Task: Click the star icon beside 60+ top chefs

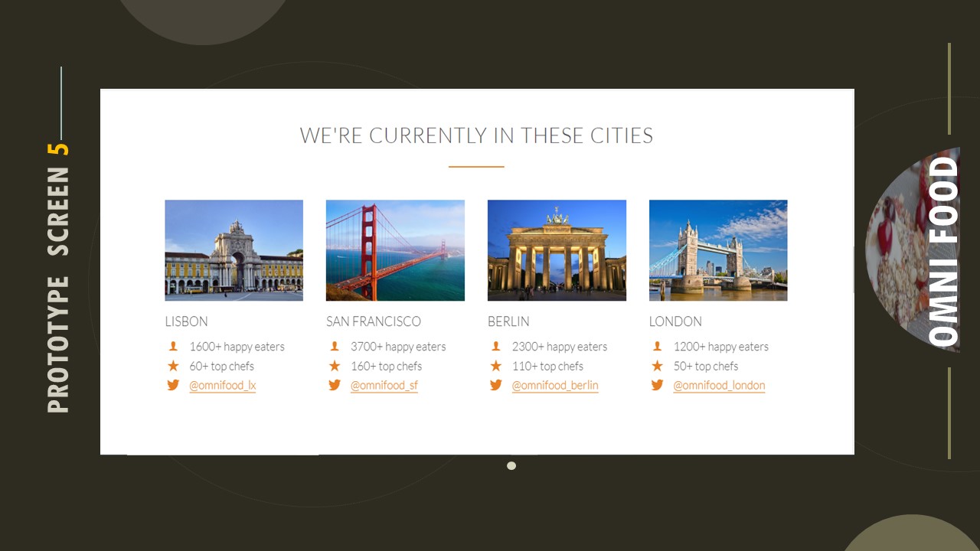Action: click(x=173, y=366)
